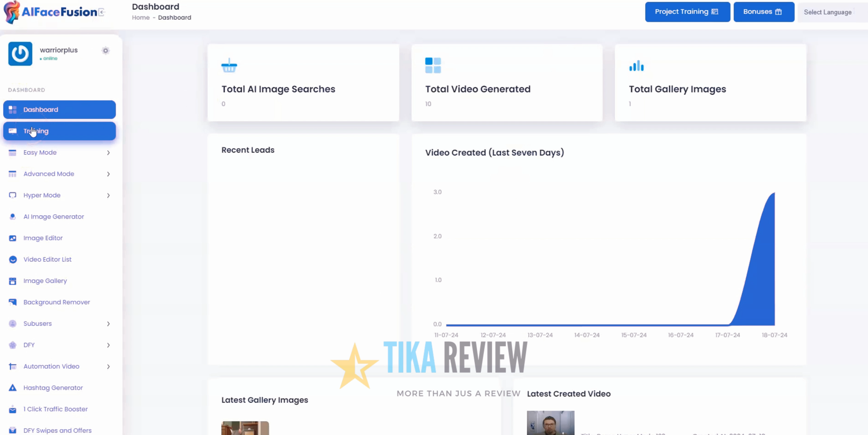868x435 pixels.
Task: Click the Project Training button
Action: tap(687, 12)
